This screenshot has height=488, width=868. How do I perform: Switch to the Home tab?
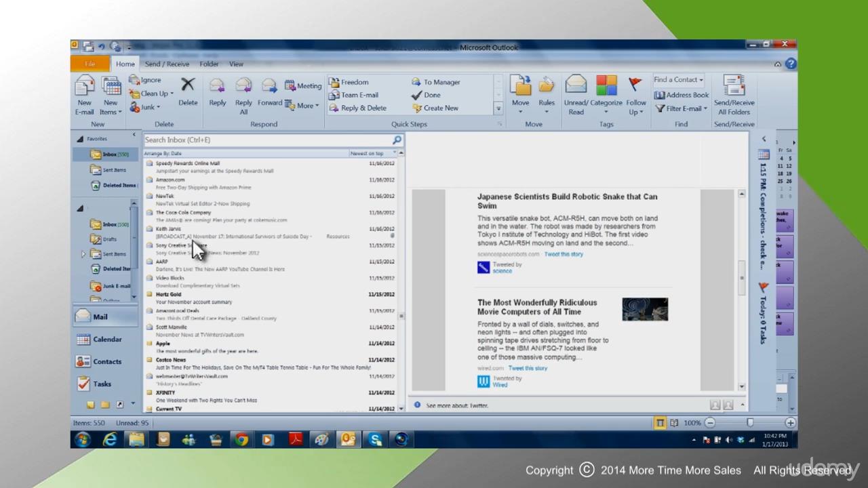point(125,64)
